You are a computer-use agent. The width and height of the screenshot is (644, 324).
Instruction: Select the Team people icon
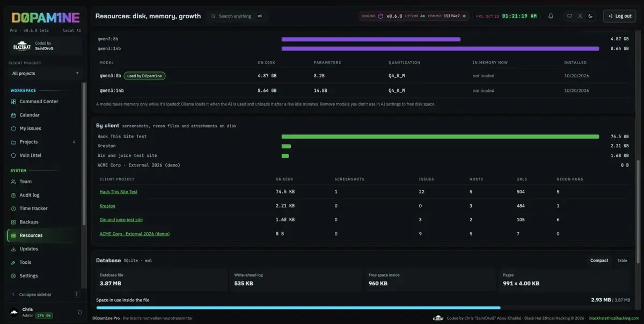14,182
